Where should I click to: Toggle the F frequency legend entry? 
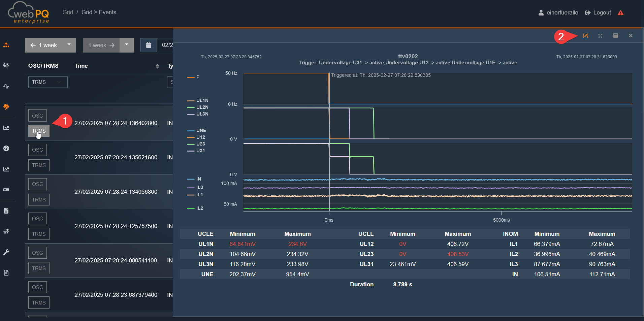pos(197,77)
